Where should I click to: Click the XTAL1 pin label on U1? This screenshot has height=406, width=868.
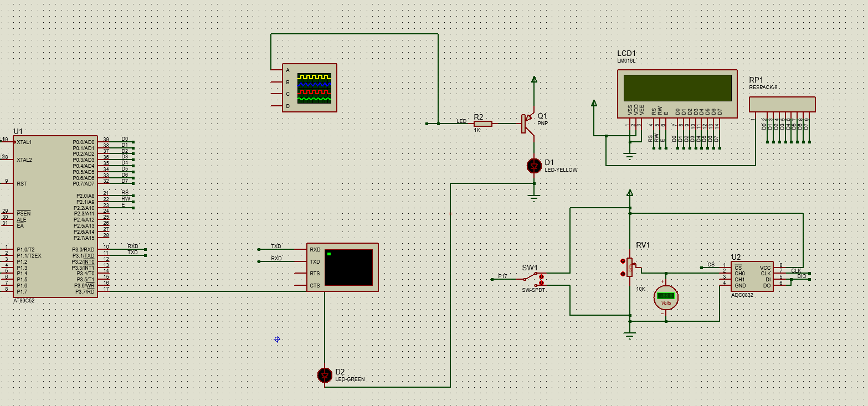pyautogui.click(x=24, y=142)
